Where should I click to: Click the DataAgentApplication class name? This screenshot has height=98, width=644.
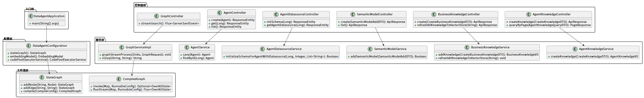(x=49, y=16)
